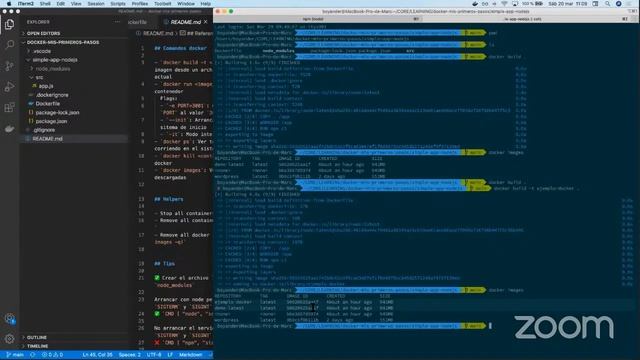Open .dockerignore in the file tree
Viewport: 640px width, 360px height.
click(x=52, y=95)
